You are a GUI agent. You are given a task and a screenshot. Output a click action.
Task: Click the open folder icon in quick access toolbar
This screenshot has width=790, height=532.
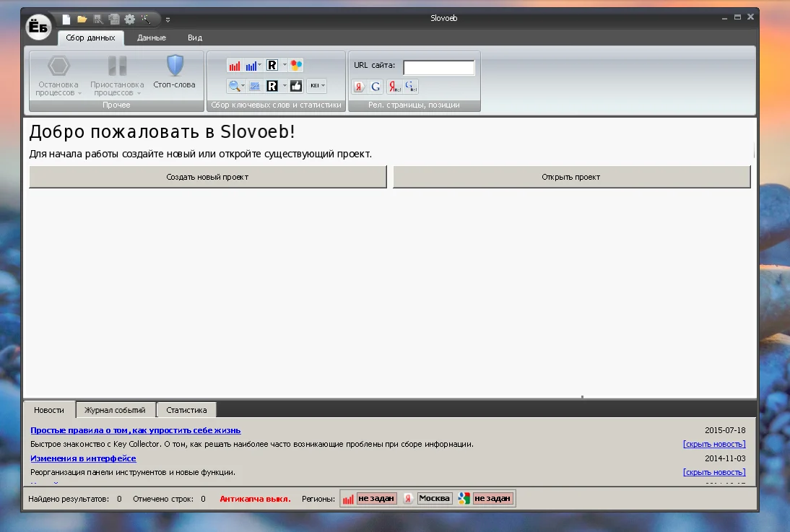[x=82, y=19]
